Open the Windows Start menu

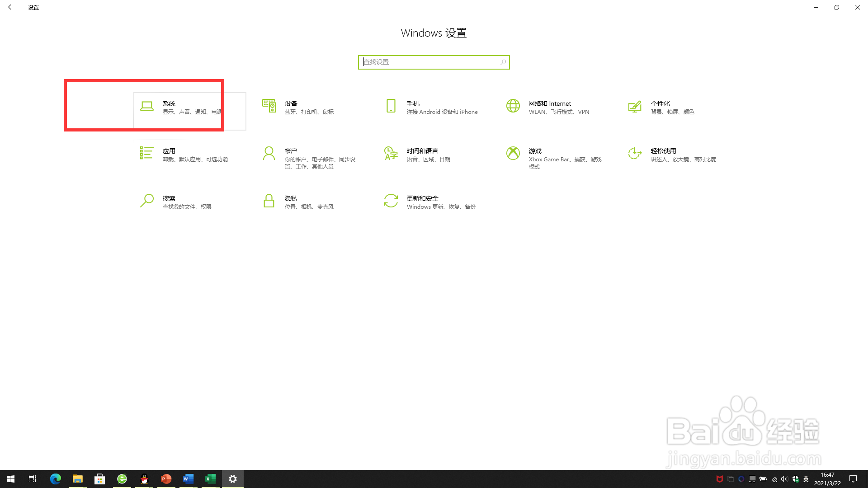point(11,479)
